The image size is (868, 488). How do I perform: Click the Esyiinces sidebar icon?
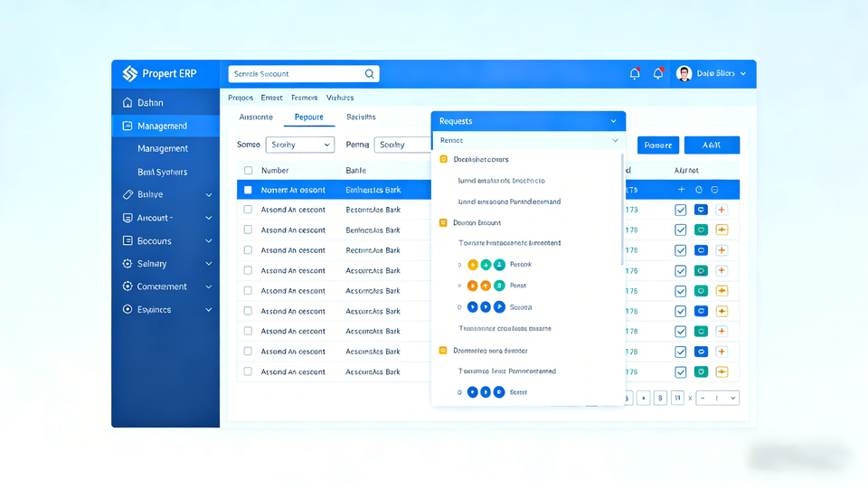(127, 309)
